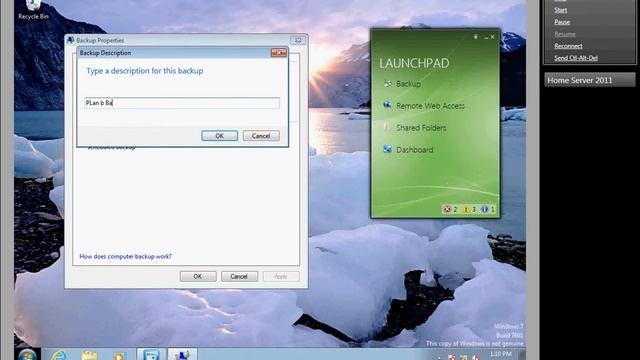Open the Recycle Bin on desktop
The width and height of the screenshot is (640, 360).
click(33, 10)
